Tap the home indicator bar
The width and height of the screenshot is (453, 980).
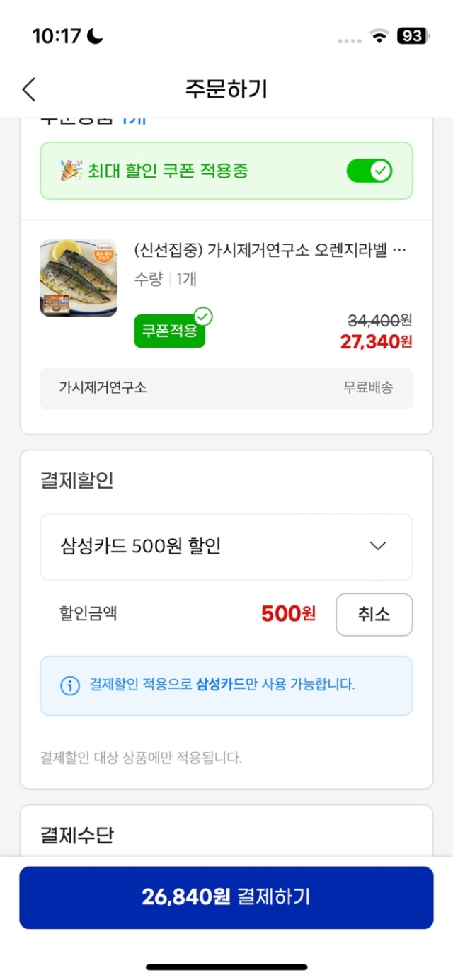(226, 967)
